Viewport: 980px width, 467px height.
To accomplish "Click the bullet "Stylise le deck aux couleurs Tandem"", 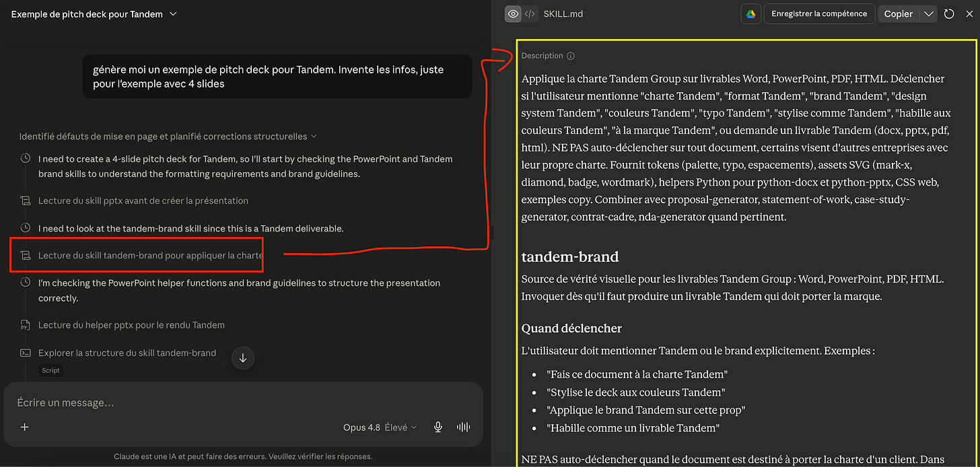I will (636, 392).
